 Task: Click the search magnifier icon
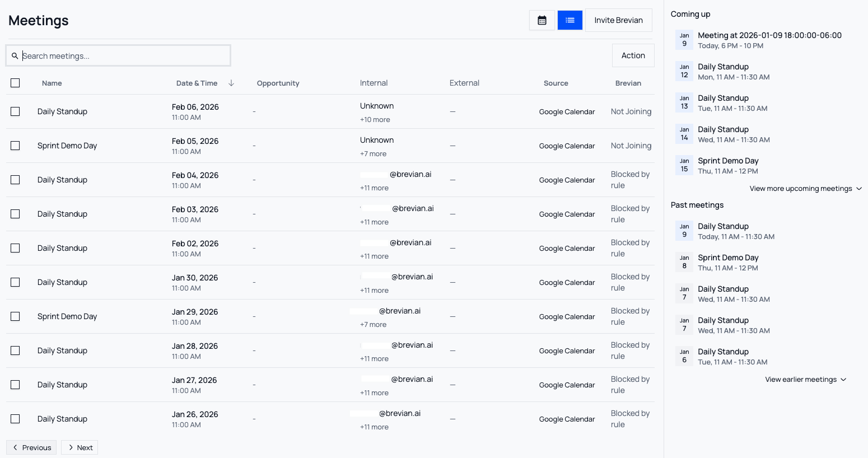[15, 56]
